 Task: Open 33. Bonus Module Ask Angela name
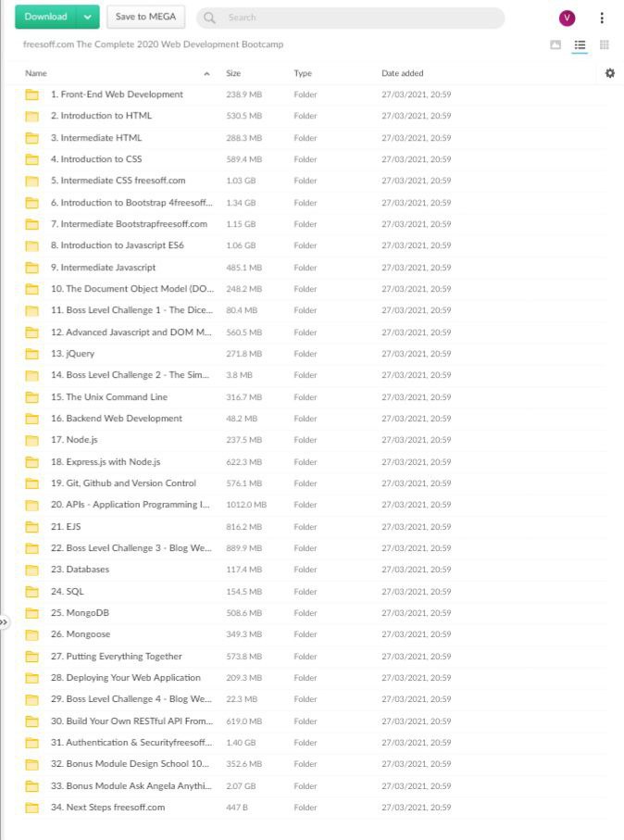(x=131, y=786)
